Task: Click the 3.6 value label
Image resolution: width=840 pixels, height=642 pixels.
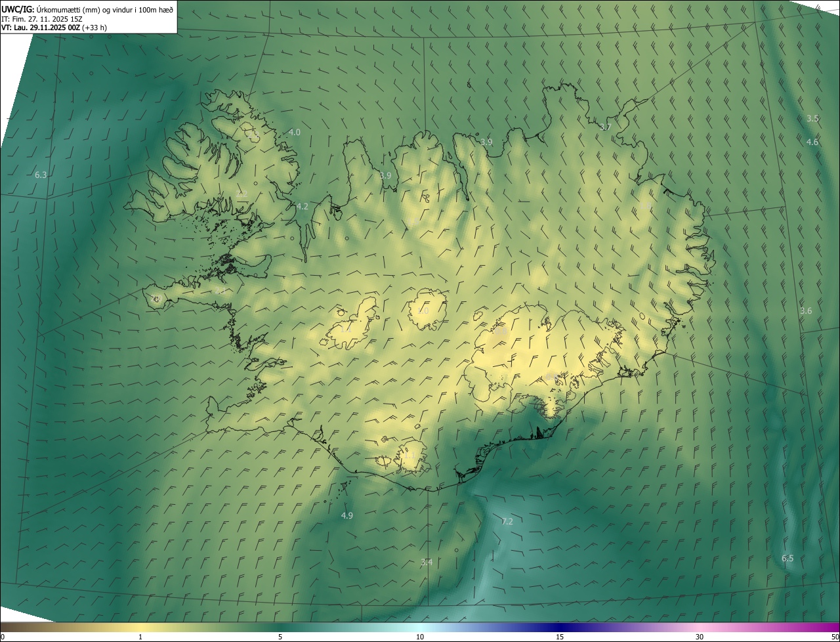Action: click(x=806, y=310)
